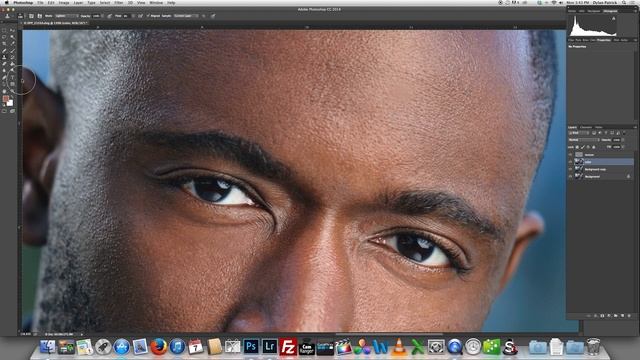Viewport: 640px width, 360px height.
Task: Click the lock all icon in Layers panel
Action: coord(593,147)
